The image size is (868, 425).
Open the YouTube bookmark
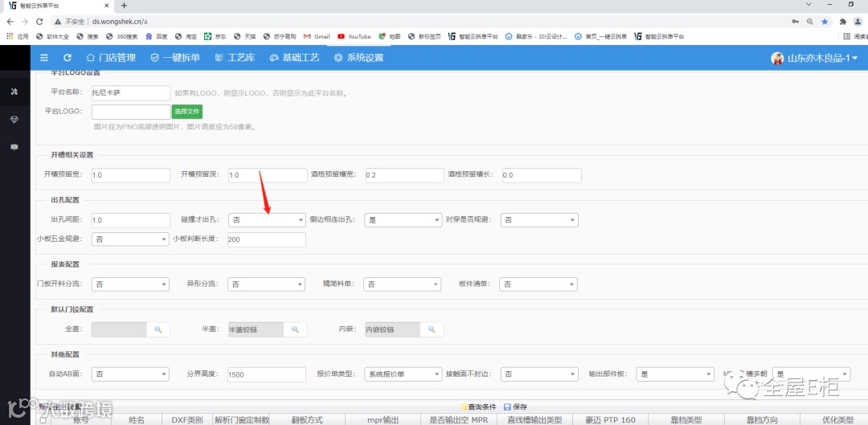tap(354, 36)
